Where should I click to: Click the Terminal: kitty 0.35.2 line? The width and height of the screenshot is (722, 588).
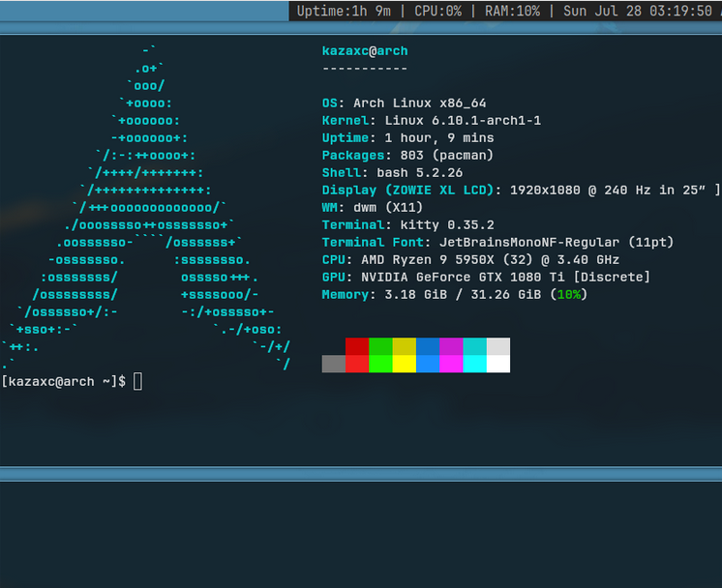[408, 225]
